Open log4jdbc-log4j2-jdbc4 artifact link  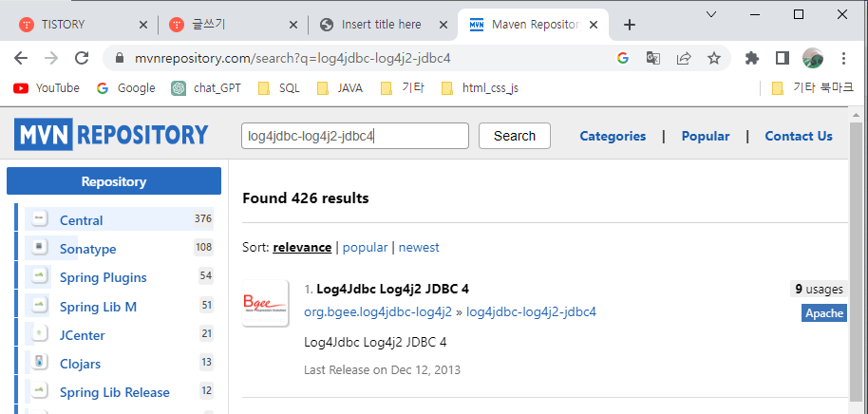[x=532, y=312]
